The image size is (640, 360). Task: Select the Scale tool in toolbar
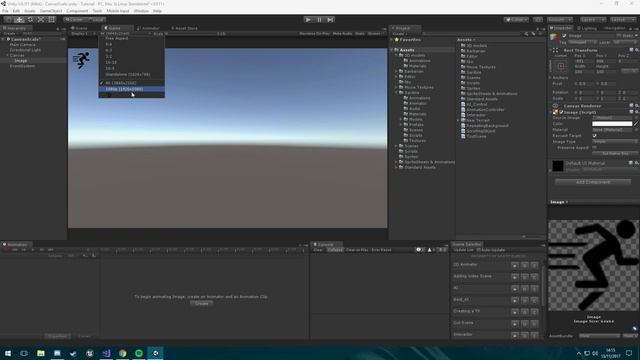point(41,20)
